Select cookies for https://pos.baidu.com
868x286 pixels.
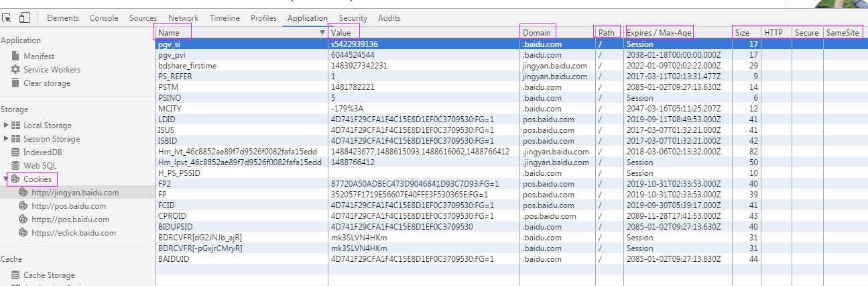[70, 220]
